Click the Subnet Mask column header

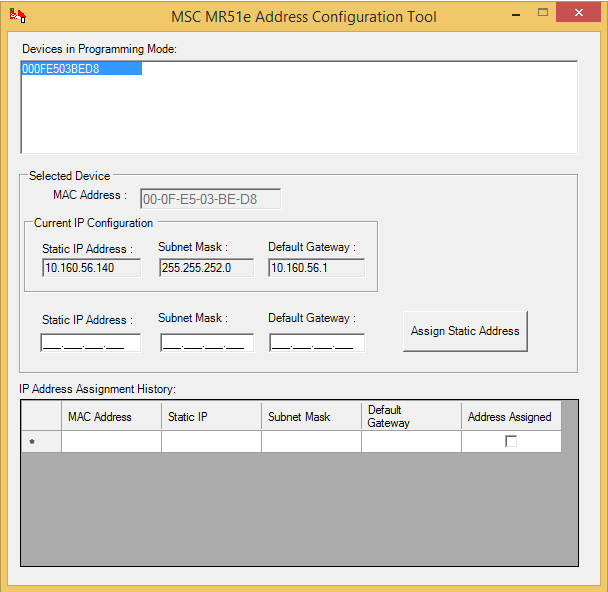311,416
